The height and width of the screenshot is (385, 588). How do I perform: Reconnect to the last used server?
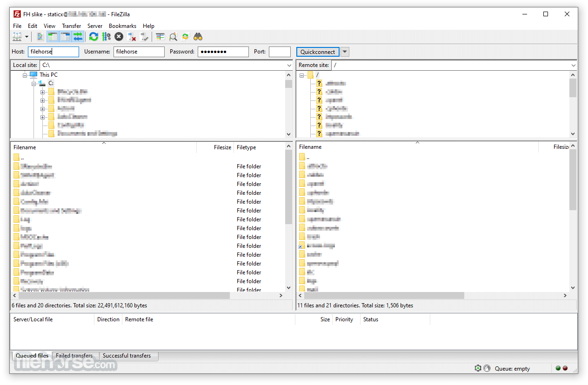tap(144, 37)
